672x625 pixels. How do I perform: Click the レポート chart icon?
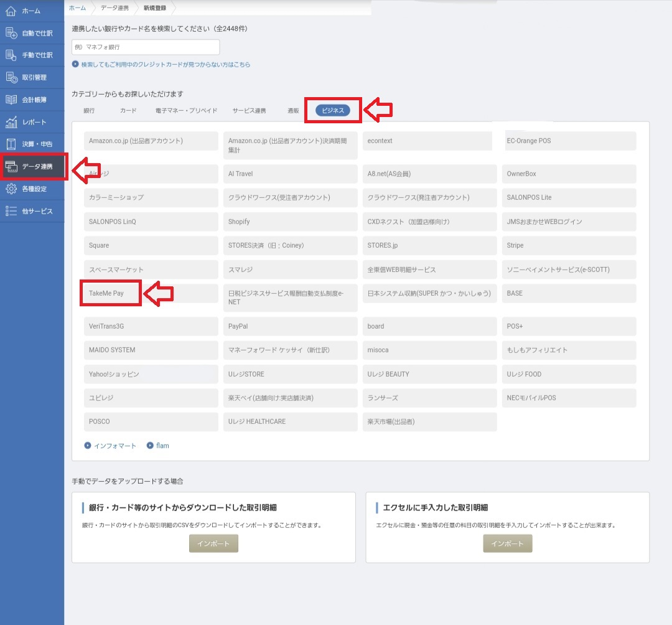[x=11, y=122]
